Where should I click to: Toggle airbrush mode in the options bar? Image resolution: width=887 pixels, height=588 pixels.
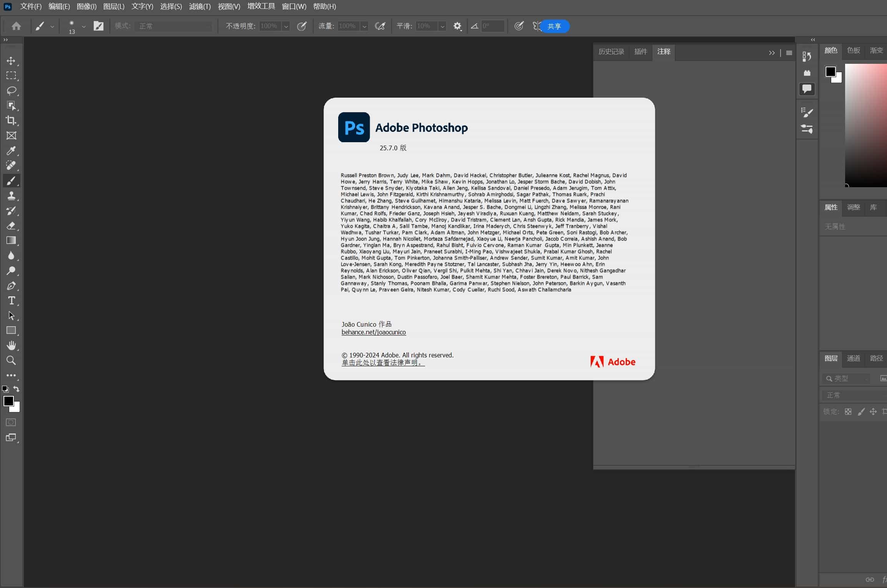(380, 26)
